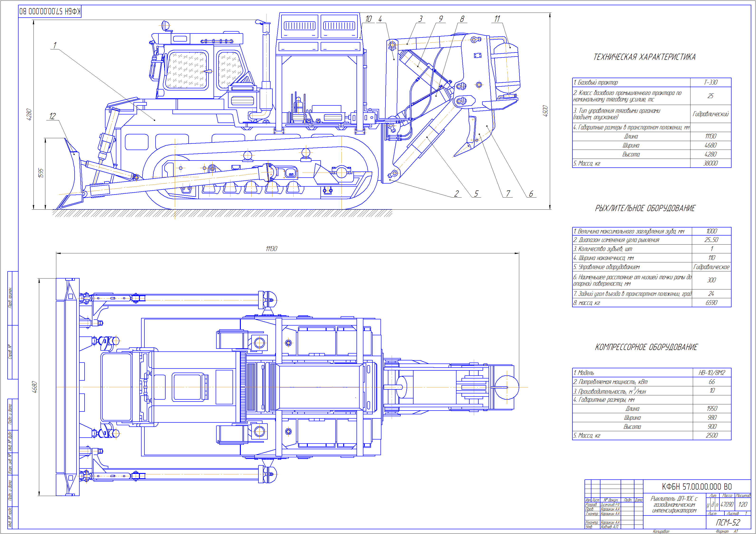Click callout number 1 pointing to tractor
The height and width of the screenshot is (534, 756).
coord(55,45)
